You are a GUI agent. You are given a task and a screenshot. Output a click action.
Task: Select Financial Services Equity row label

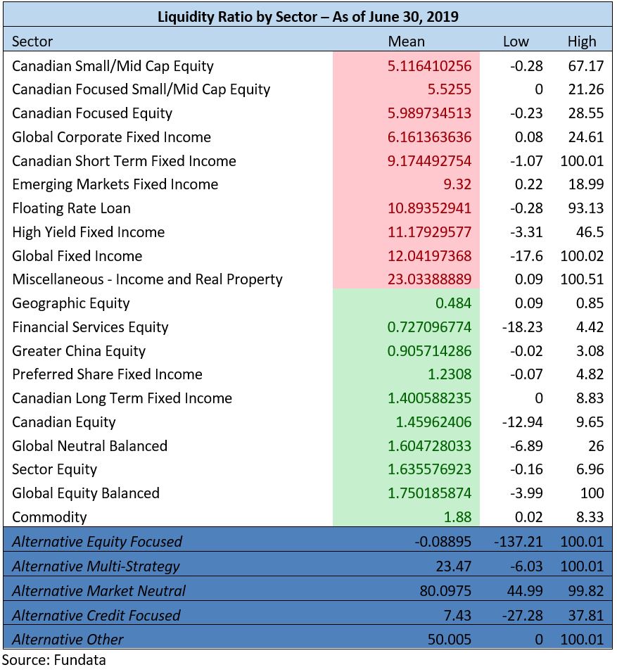[90, 327]
